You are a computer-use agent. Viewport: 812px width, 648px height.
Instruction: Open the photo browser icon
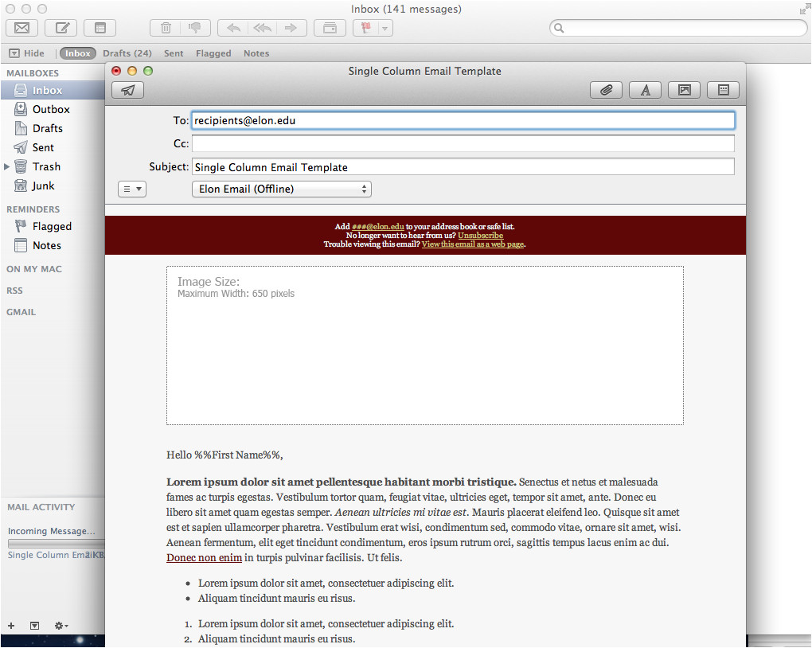684,90
